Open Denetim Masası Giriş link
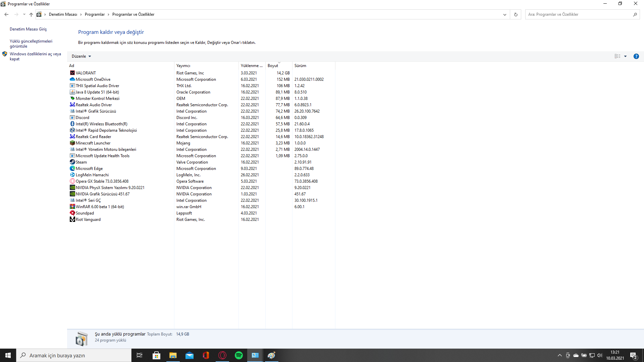The image size is (644, 362). point(28,29)
